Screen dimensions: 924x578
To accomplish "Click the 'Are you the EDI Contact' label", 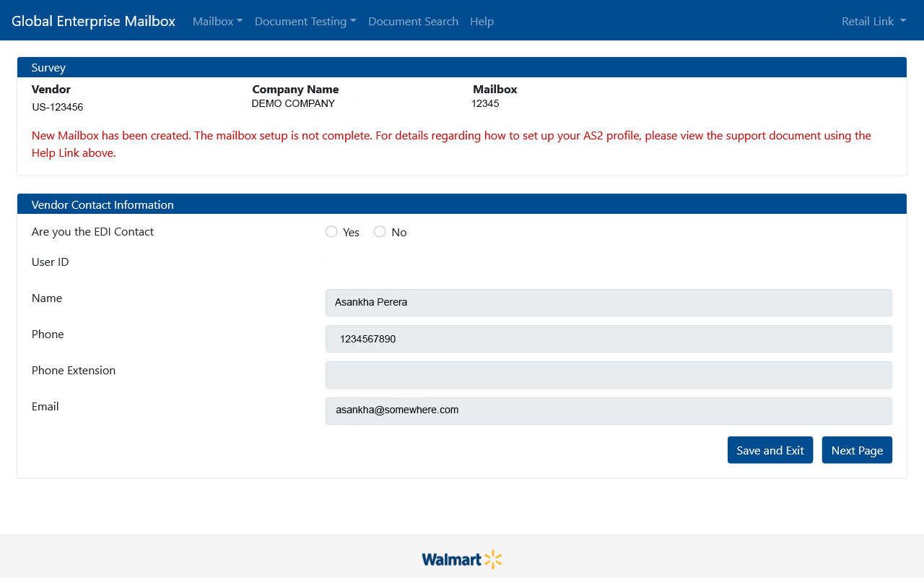I will coord(92,232).
